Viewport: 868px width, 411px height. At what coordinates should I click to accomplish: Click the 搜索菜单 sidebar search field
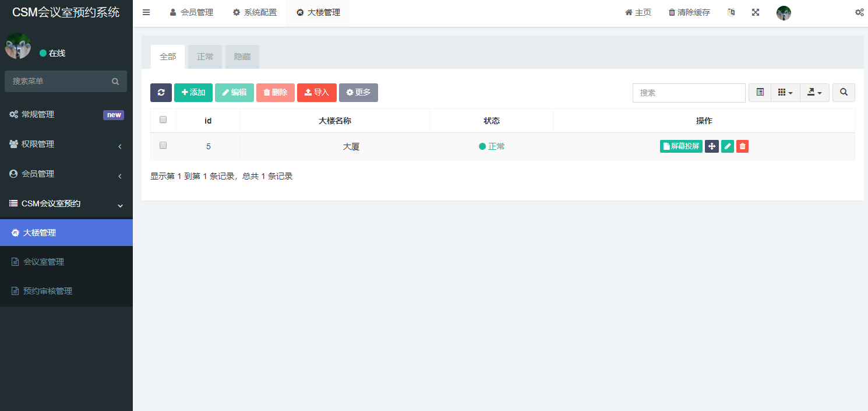pos(57,81)
